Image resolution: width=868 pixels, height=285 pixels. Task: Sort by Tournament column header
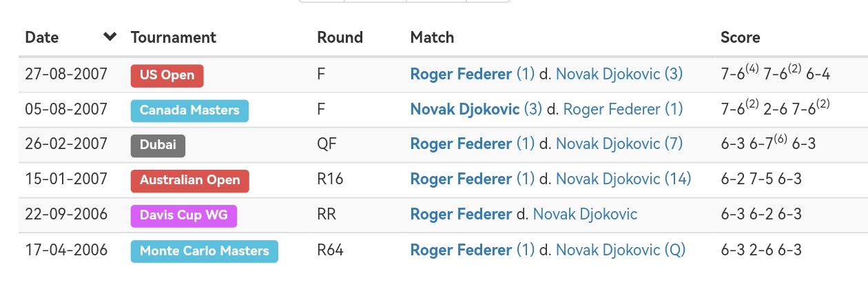pos(174,37)
